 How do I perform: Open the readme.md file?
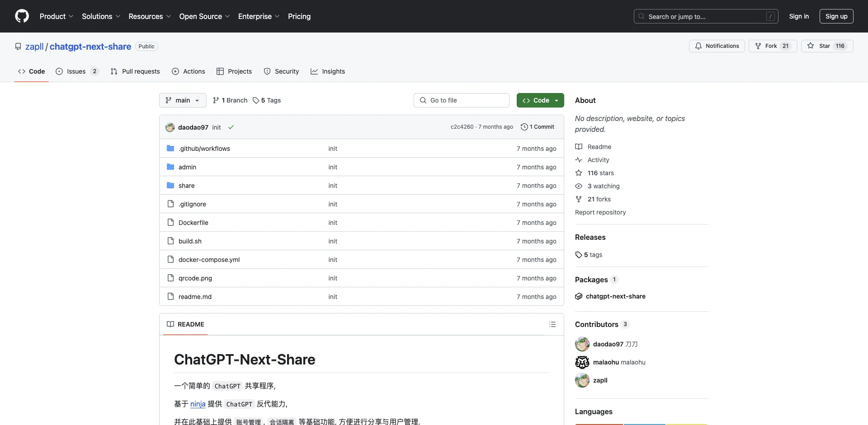195,297
